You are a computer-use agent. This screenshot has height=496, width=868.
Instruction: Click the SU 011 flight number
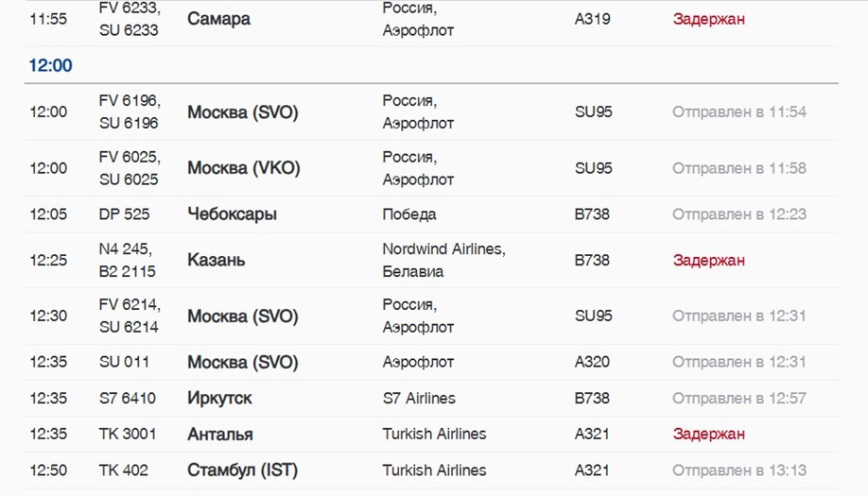[x=124, y=362]
